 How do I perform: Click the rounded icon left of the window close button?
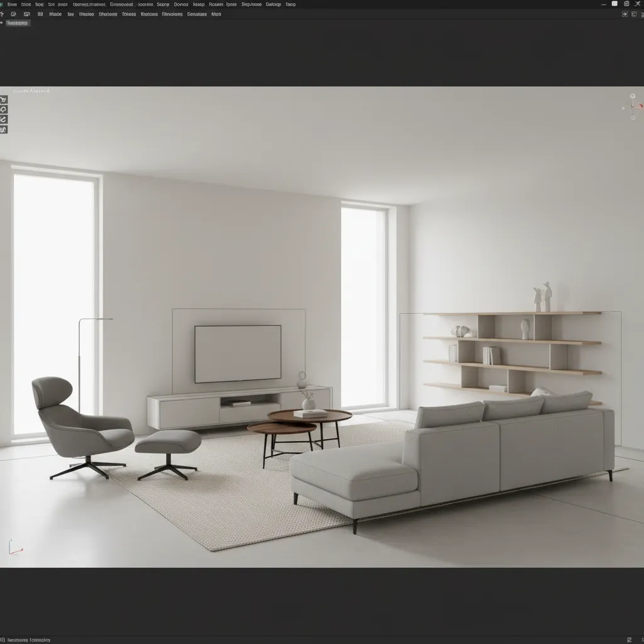pos(626,4)
